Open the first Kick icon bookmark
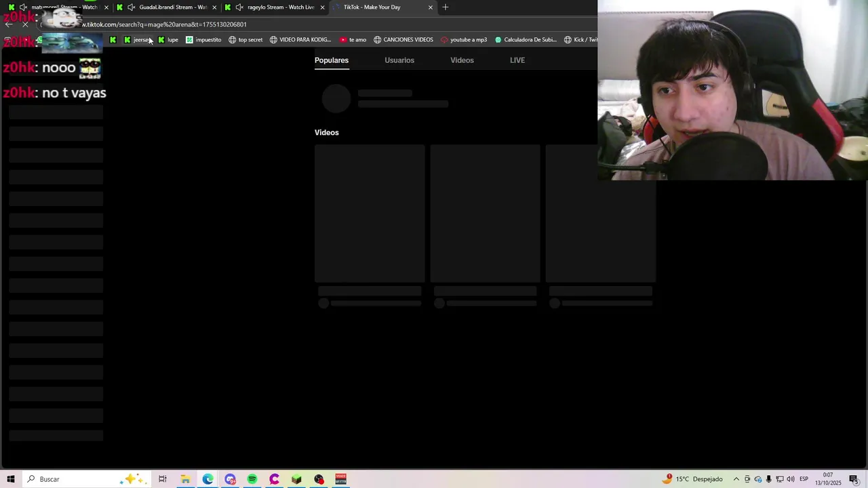The image size is (868, 488). (113, 39)
